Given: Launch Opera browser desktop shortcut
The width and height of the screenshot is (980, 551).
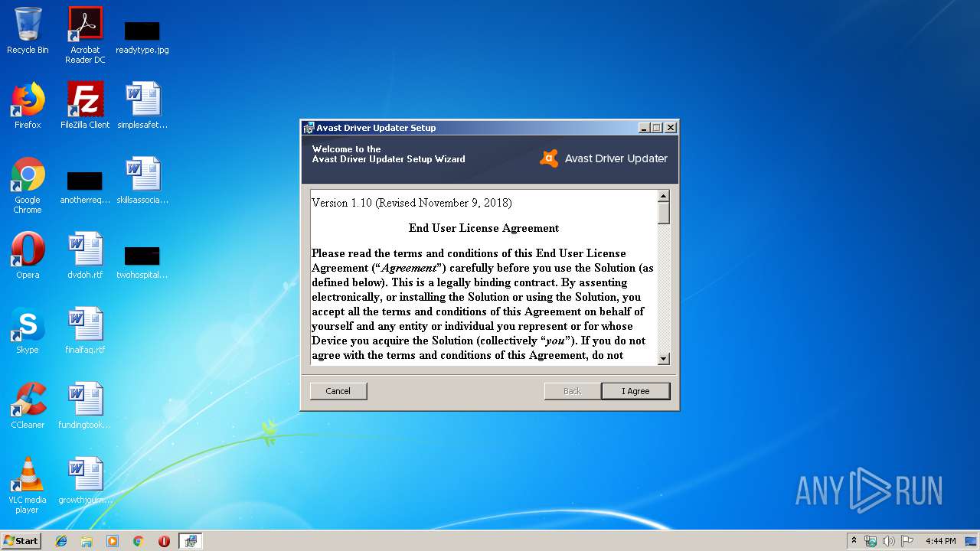Looking at the screenshot, I should pos(28,256).
